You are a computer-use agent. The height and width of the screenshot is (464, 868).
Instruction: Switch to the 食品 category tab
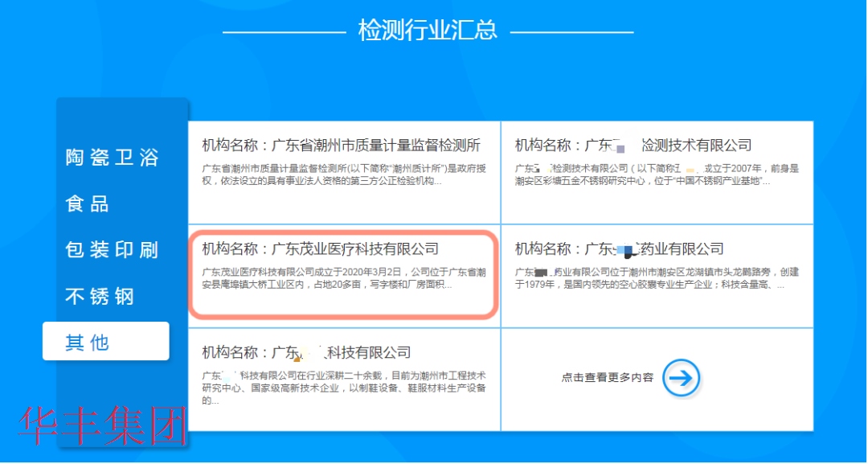[88, 204]
